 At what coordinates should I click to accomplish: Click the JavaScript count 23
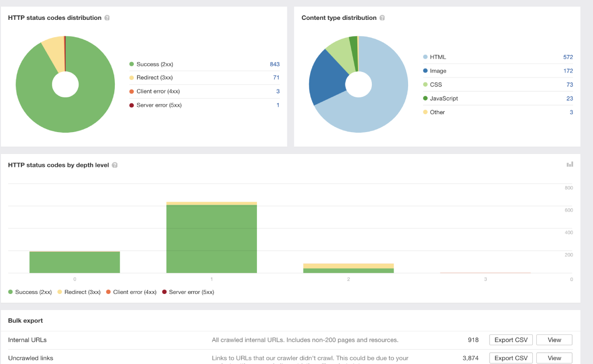pyautogui.click(x=570, y=99)
